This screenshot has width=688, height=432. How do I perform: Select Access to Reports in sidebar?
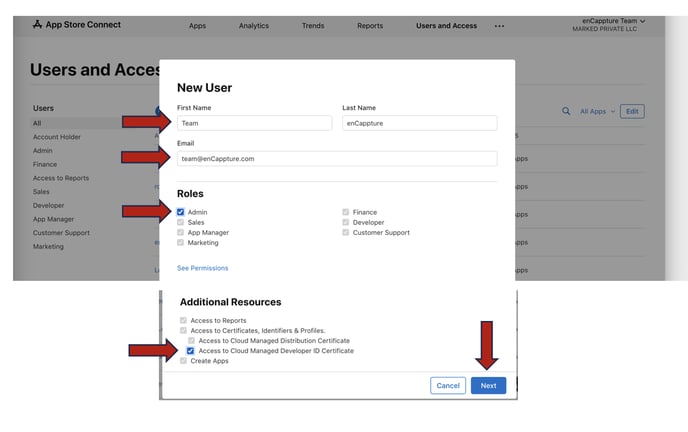pos(61,178)
